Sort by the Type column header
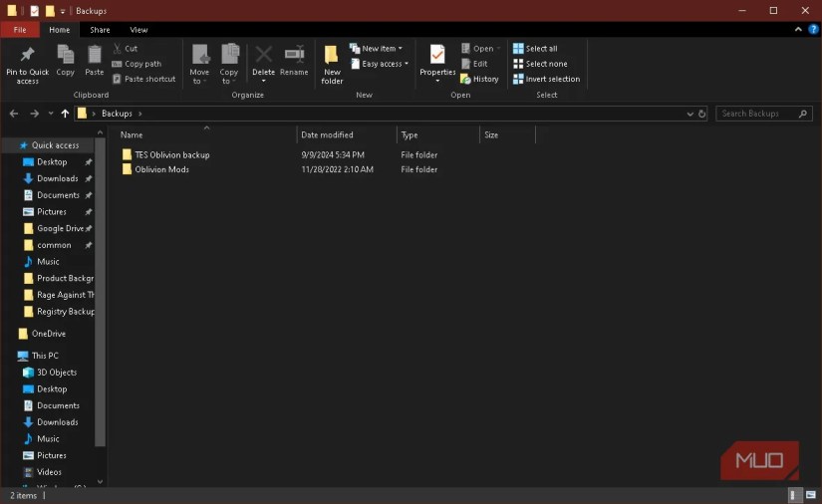The width and height of the screenshot is (822, 504). tap(437, 134)
